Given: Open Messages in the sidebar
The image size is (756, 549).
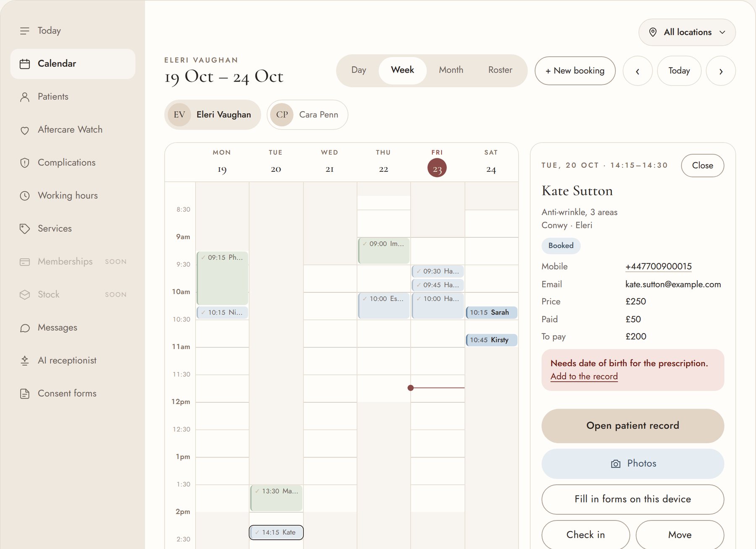Looking at the screenshot, I should coord(73,328).
